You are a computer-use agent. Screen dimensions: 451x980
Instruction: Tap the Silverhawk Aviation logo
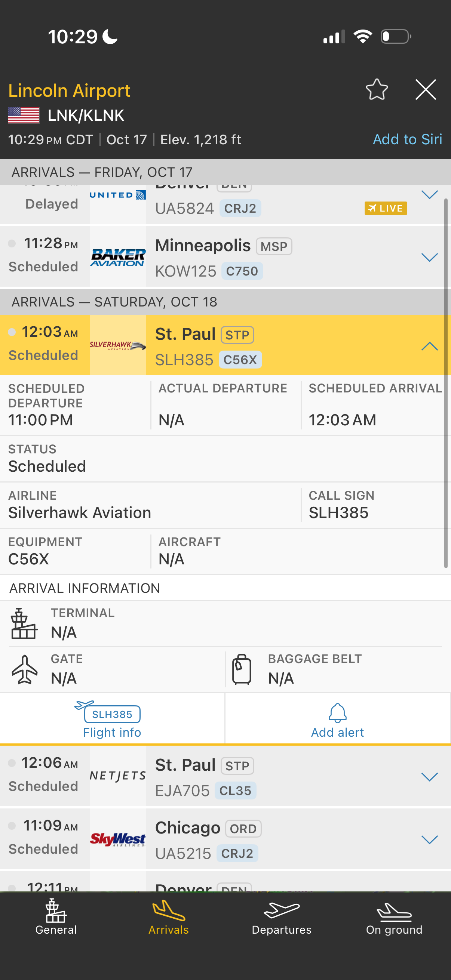(117, 345)
